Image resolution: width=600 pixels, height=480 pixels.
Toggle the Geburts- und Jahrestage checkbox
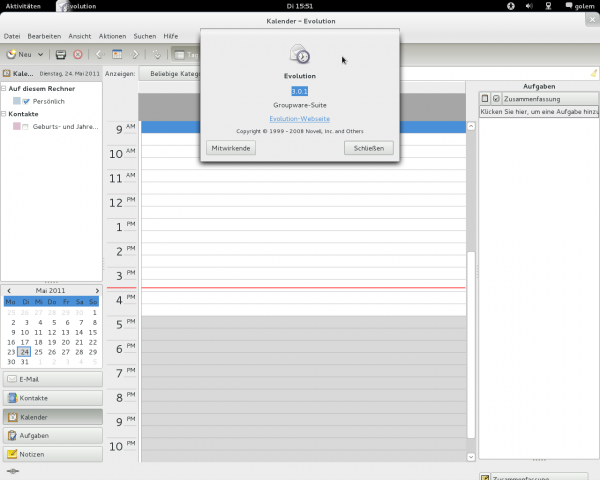click(25, 127)
